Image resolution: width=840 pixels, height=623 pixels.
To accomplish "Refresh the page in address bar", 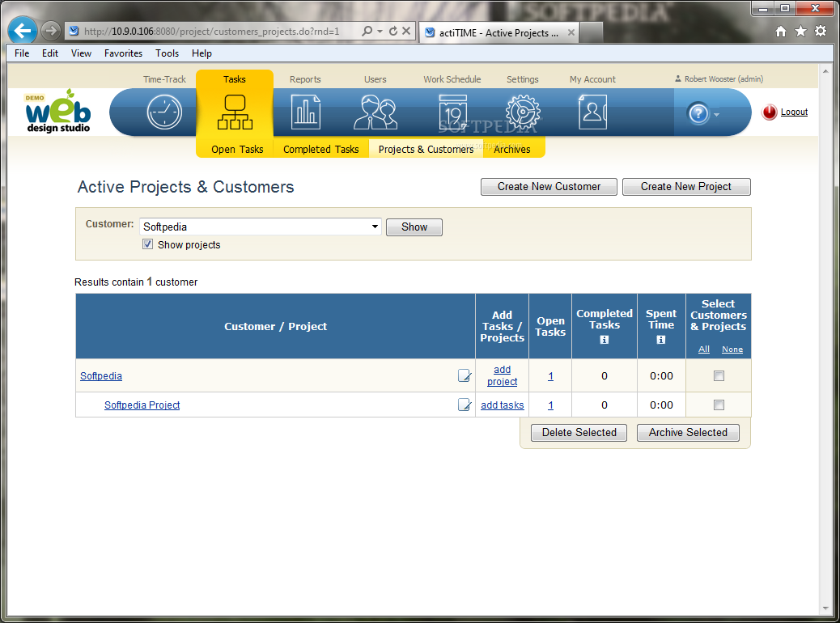I will point(393,31).
